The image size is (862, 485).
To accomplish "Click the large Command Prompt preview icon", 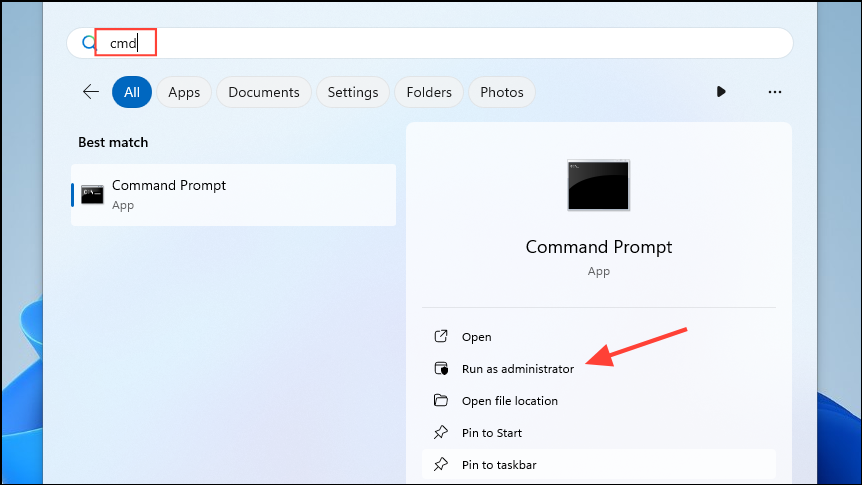I will pos(598,185).
